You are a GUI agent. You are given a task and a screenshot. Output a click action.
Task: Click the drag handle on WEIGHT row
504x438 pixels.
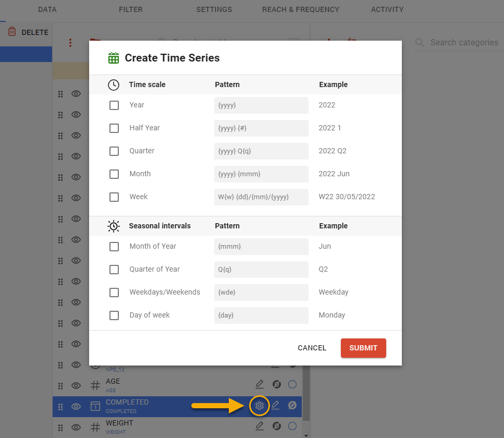point(60,427)
